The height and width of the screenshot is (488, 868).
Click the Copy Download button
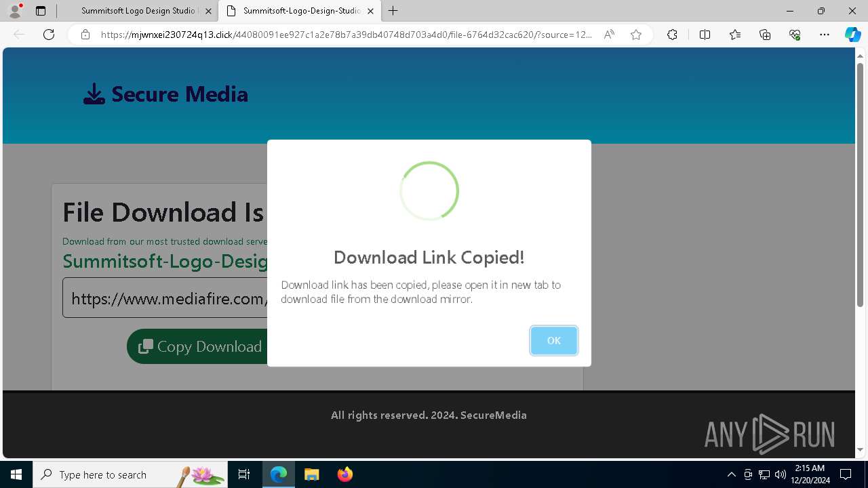(197, 346)
